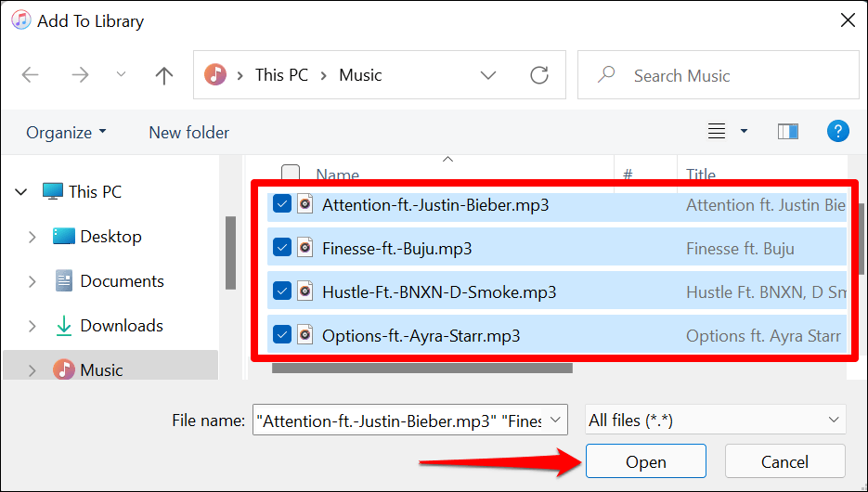
Task: Click the Back navigation arrow
Action: [31, 75]
